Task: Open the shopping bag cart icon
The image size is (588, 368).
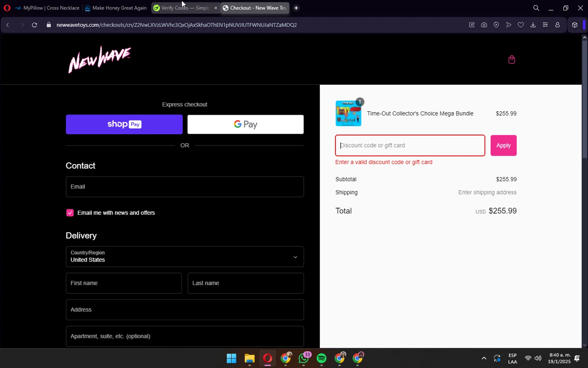Action: (x=512, y=60)
